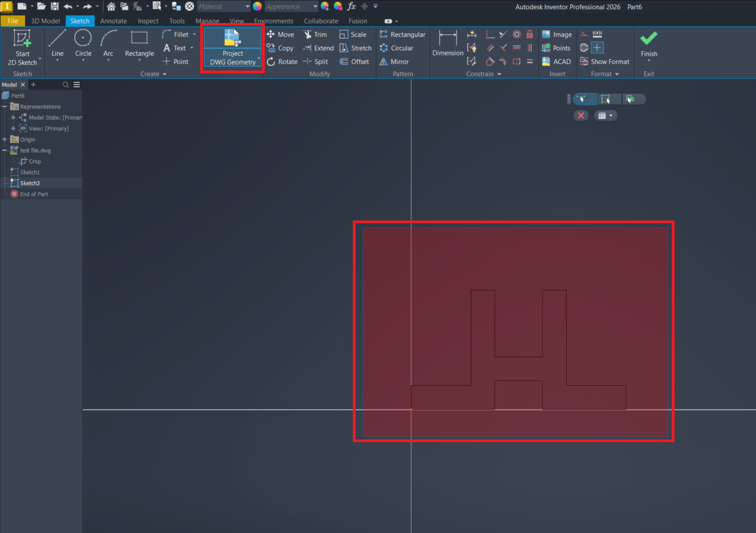This screenshot has height=533, width=756.
Task: Toggle the Construction line format
Action: click(x=584, y=34)
